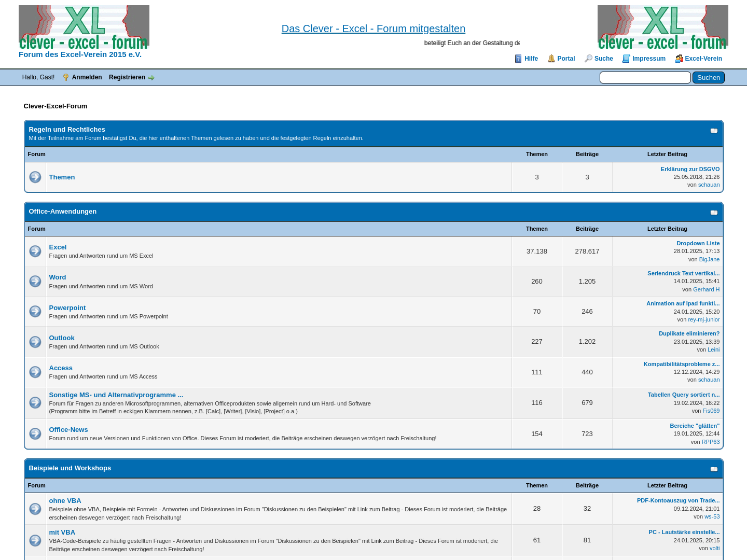Click the Suche magnifier icon
Viewport: 747px width, 560px height.
coord(588,59)
